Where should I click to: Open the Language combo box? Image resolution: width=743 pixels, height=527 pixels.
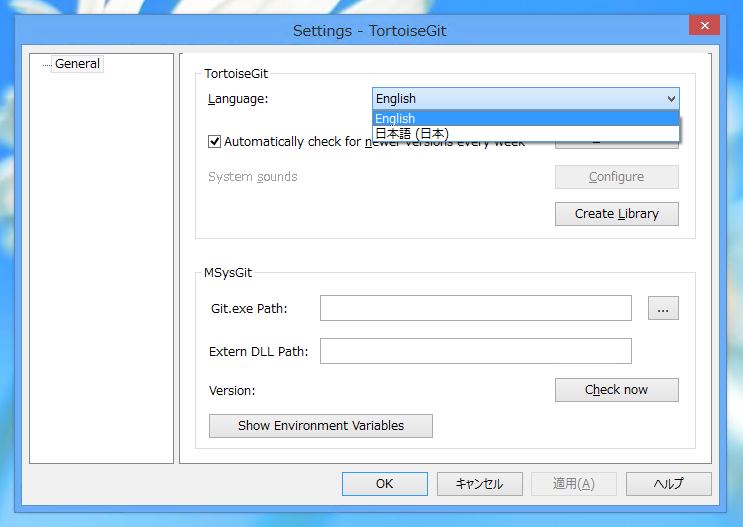click(x=526, y=99)
